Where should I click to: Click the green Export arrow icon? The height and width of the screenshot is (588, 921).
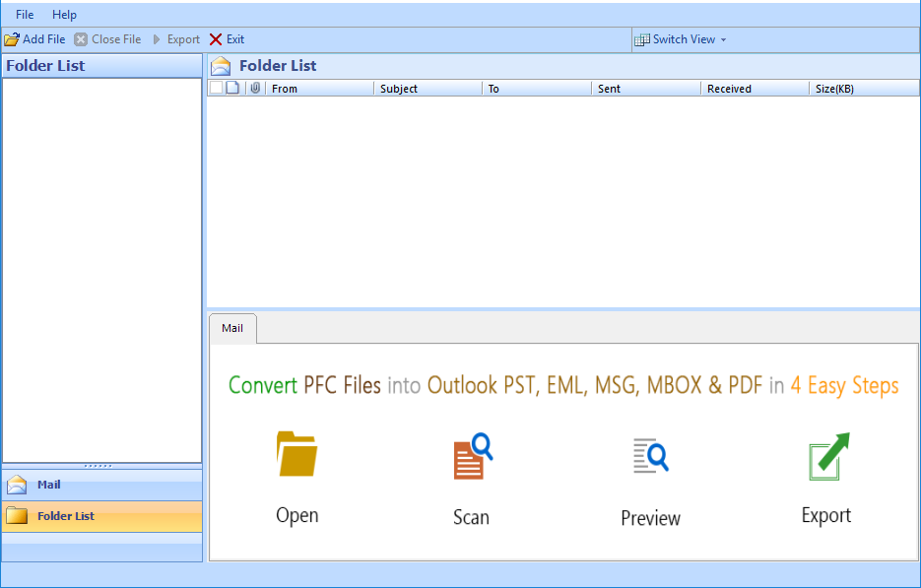pyautogui.click(x=828, y=456)
